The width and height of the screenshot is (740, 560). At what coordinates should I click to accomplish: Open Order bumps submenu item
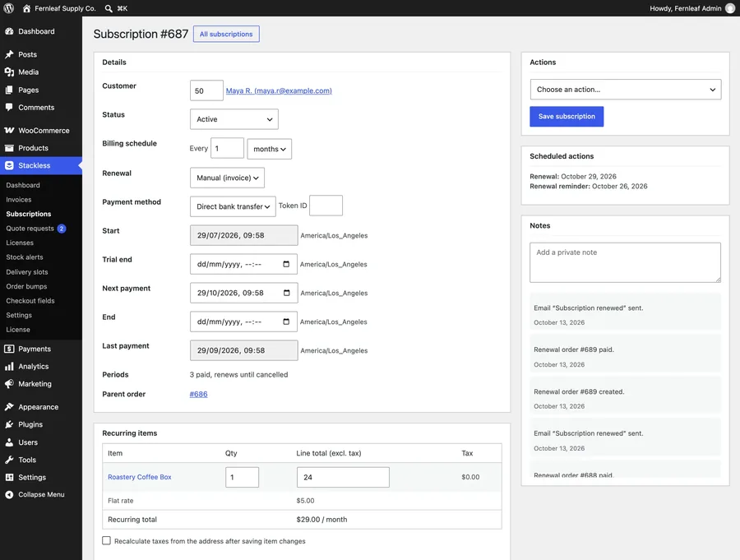click(x=26, y=286)
